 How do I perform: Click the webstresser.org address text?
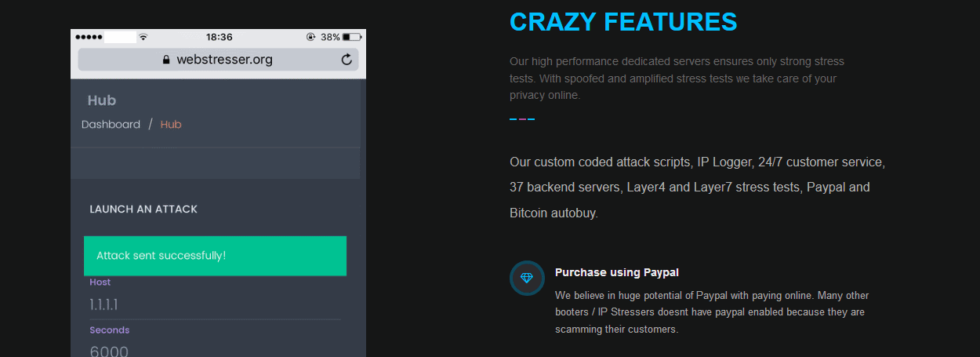pyautogui.click(x=224, y=60)
